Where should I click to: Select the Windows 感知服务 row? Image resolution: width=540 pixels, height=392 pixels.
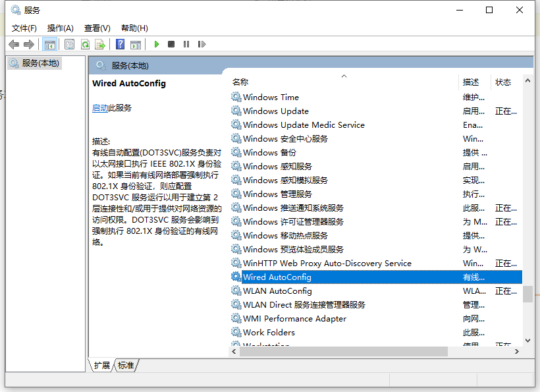(376, 167)
